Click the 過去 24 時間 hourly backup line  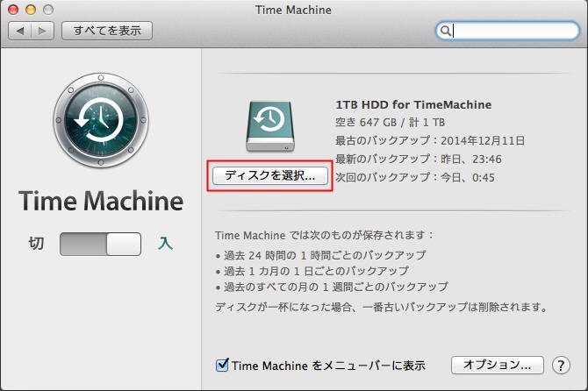click(x=321, y=255)
